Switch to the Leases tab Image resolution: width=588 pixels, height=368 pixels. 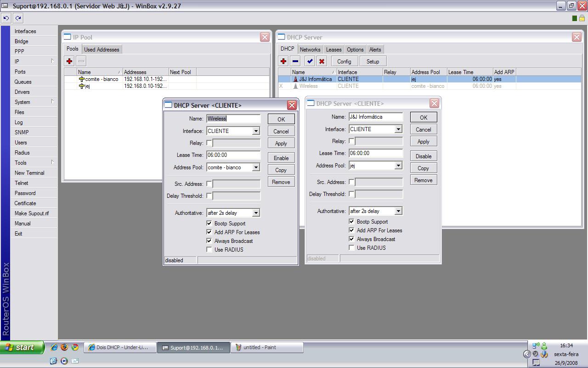pyautogui.click(x=334, y=50)
